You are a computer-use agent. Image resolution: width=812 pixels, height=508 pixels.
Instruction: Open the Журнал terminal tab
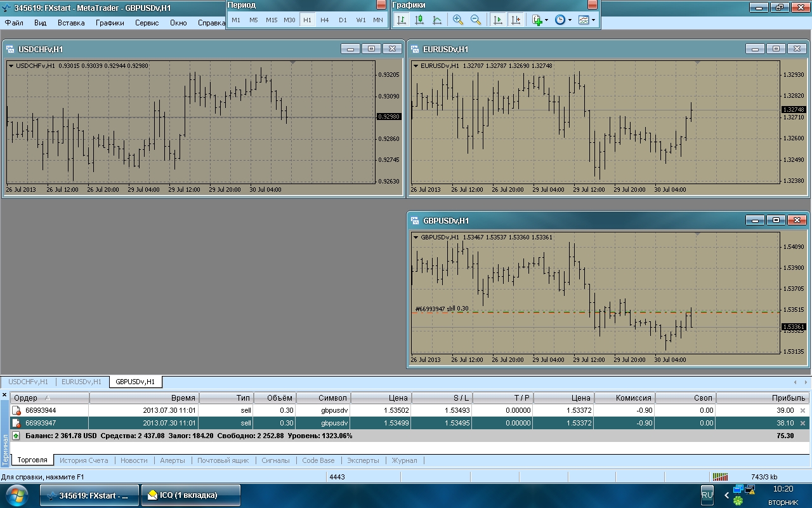coord(404,460)
